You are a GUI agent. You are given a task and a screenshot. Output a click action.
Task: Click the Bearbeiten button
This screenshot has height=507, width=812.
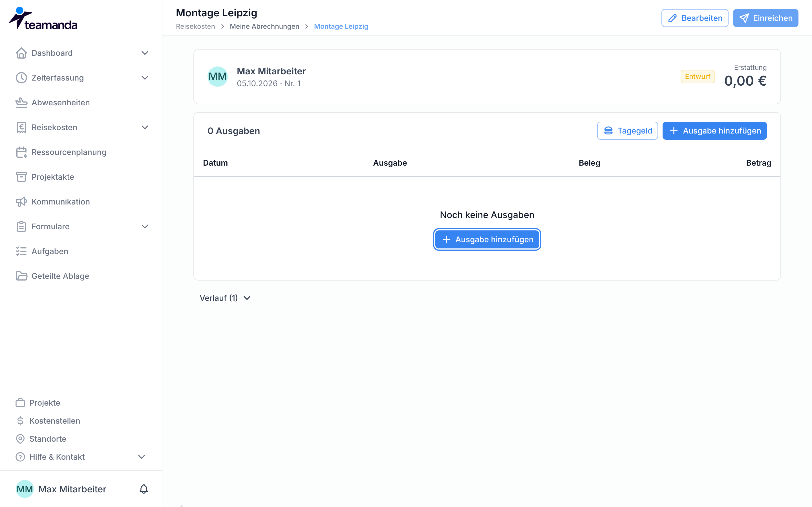[x=694, y=18]
